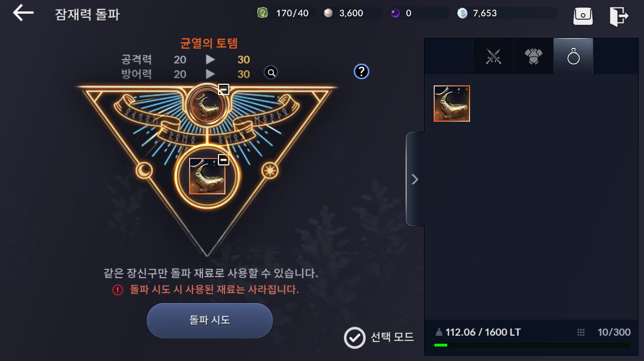Click the purple black pearl icon
The height and width of the screenshot is (361, 644).
point(395,14)
